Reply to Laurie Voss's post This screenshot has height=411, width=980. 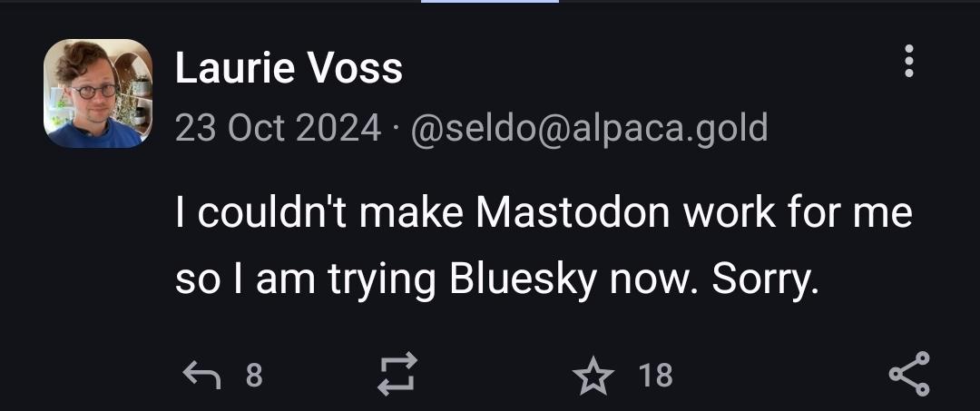(200, 374)
